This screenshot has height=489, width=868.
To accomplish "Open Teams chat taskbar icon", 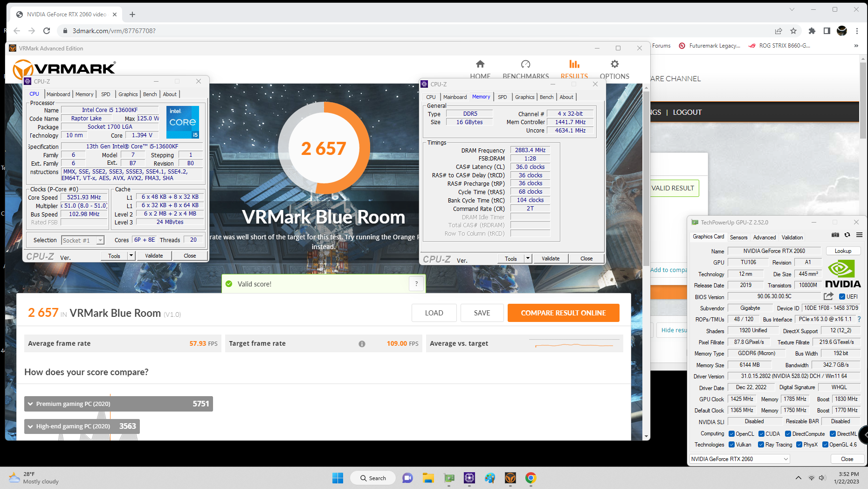I will point(407,478).
